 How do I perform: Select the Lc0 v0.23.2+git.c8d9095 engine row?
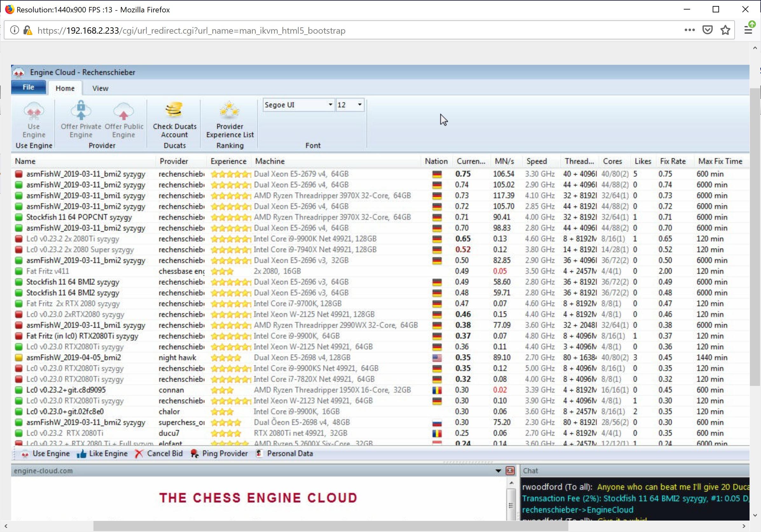click(x=380, y=390)
